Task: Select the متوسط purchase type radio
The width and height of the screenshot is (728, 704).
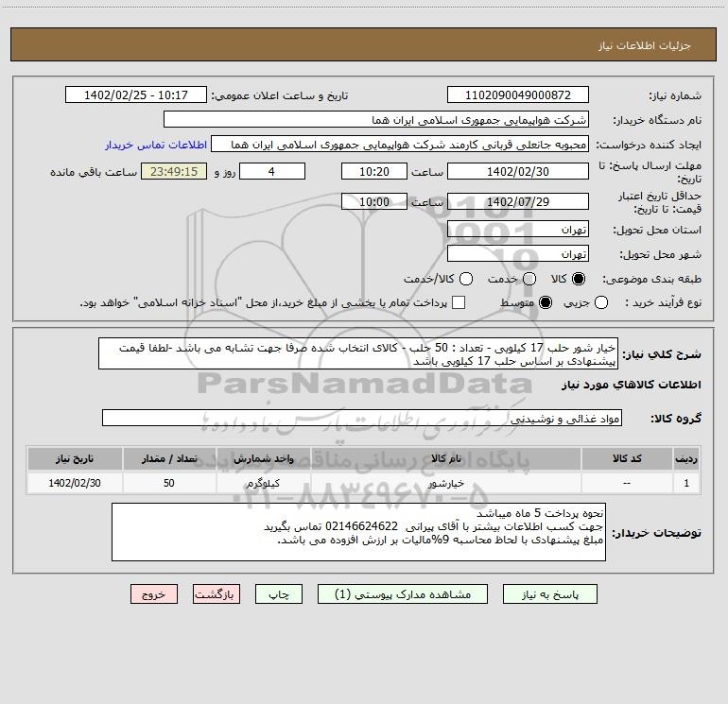Action: click(x=546, y=302)
